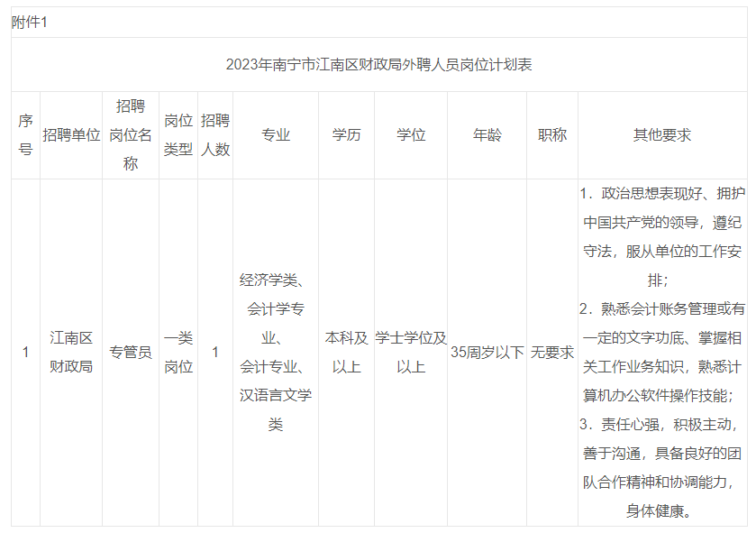Click the 岗位类型 column header
The image size is (756, 533).
178,135
